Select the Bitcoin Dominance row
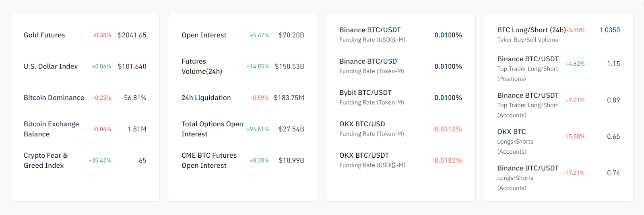644x215 pixels. (x=54, y=98)
